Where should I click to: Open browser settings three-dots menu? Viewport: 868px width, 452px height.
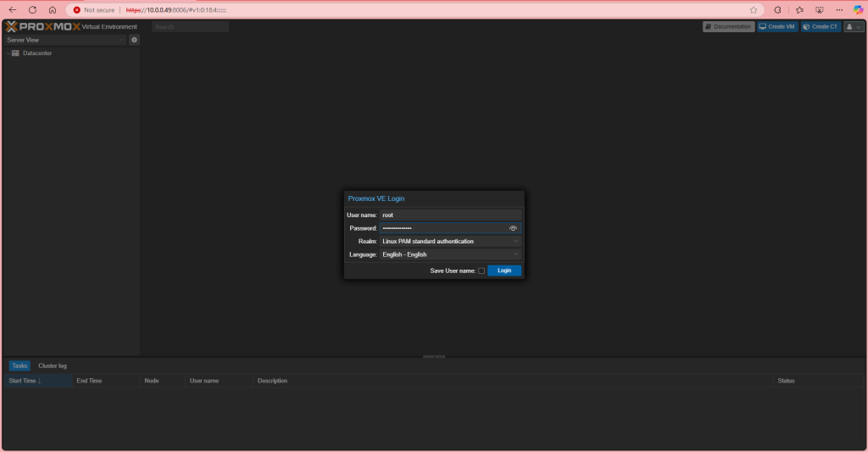coord(839,10)
